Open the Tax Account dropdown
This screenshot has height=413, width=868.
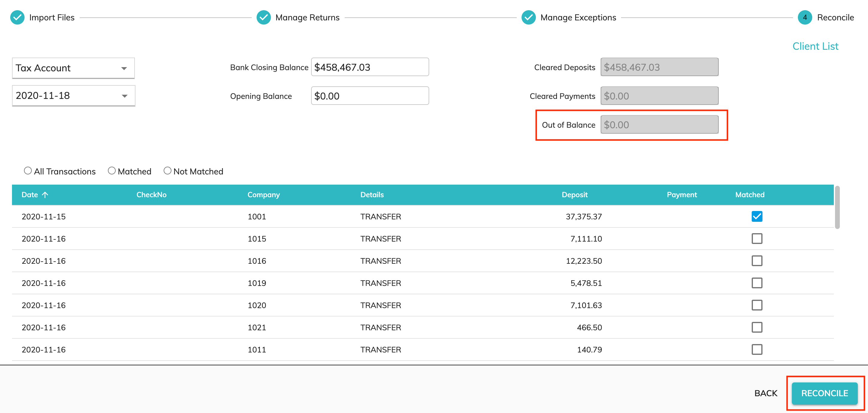point(73,68)
